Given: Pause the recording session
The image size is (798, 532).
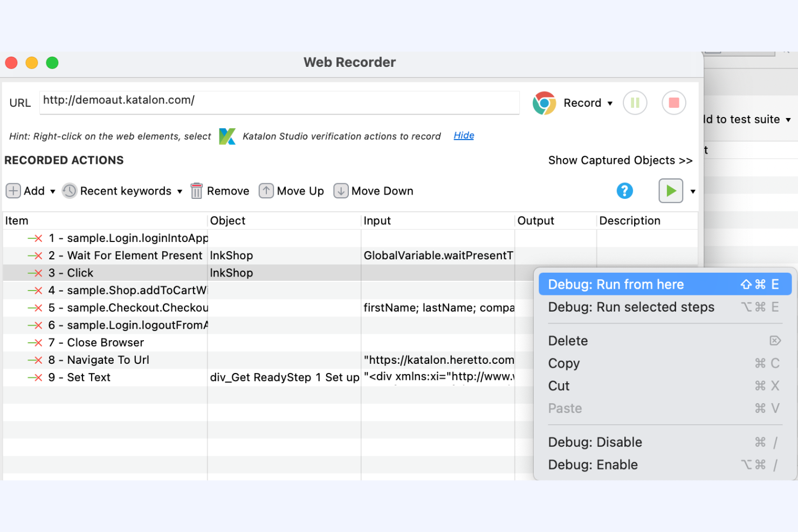Looking at the screenshot, I should [x=635, y=103].
